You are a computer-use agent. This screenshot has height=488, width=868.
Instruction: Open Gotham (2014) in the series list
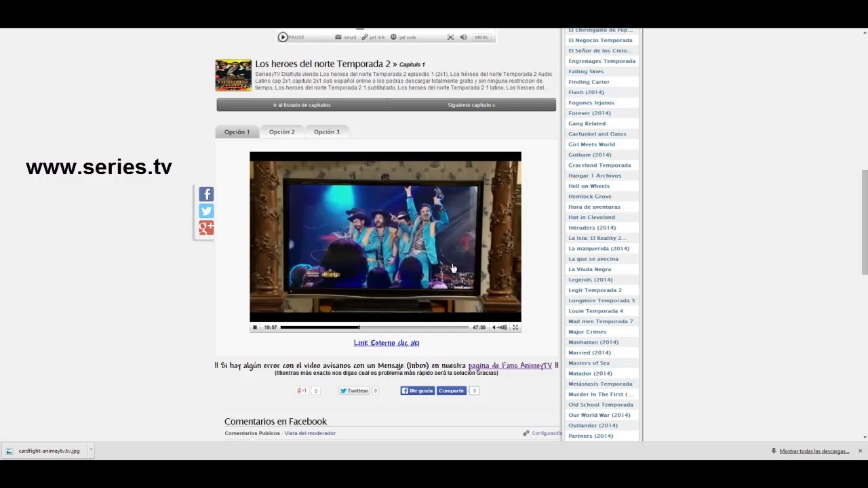(589, 155)
